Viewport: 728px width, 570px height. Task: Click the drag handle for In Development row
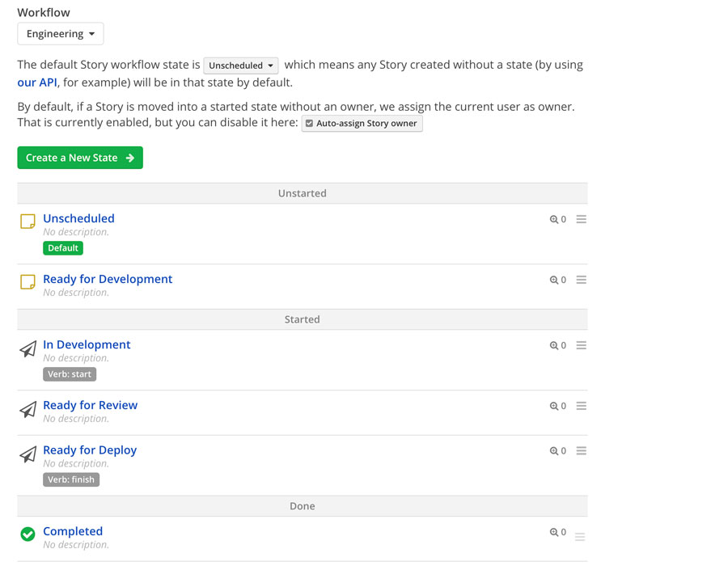pos(581,345)
